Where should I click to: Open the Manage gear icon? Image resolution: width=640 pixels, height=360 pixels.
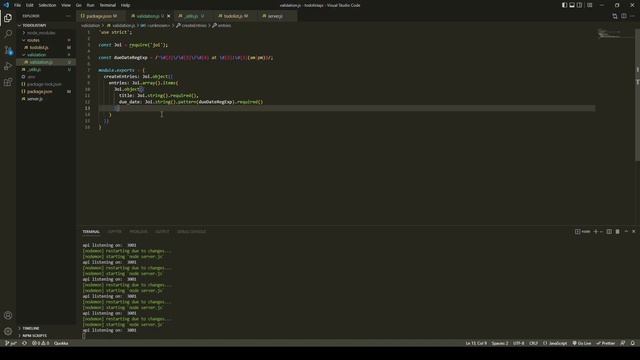8,331
